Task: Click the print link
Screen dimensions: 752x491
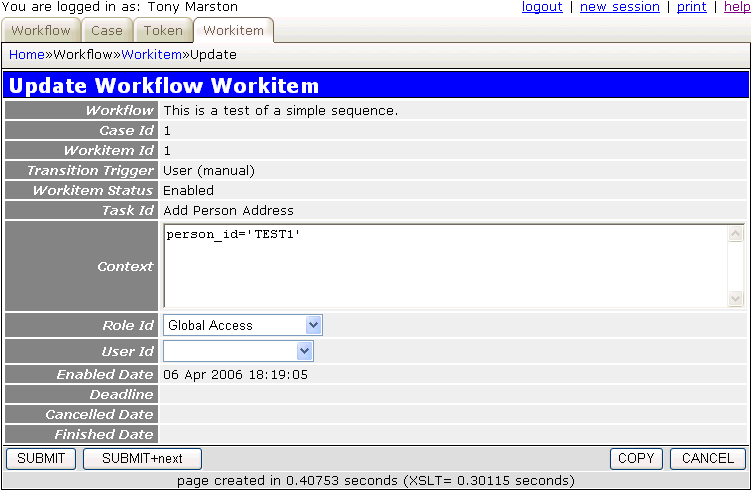Action: click(691, 7)
